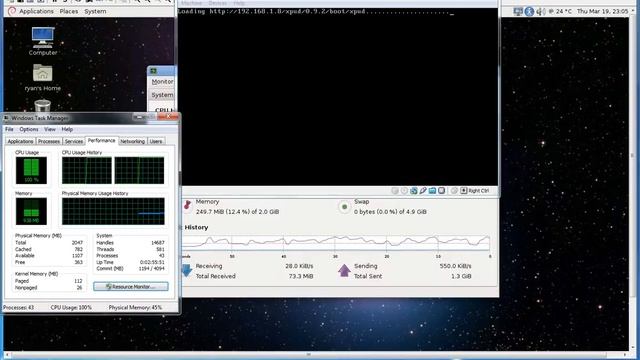Switch to the Services tab in Task Manager
Viewport: 640px width, 360px height.
click(74, 141)
